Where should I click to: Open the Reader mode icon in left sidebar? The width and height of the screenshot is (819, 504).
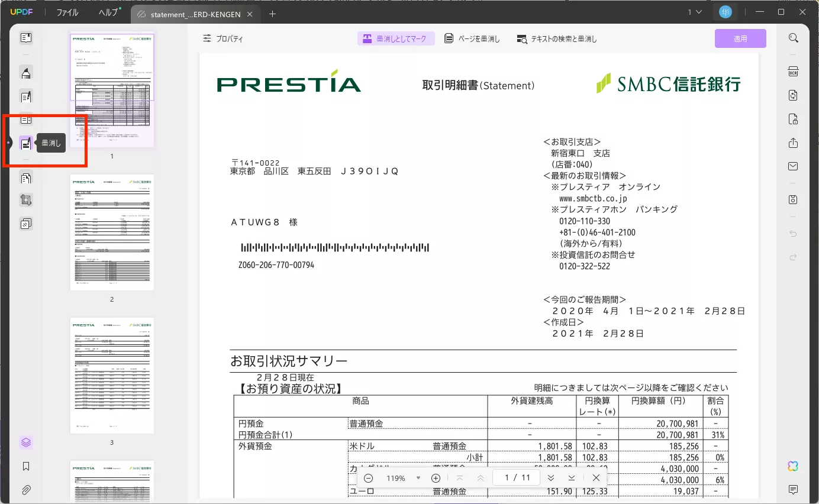coord(25,38)
